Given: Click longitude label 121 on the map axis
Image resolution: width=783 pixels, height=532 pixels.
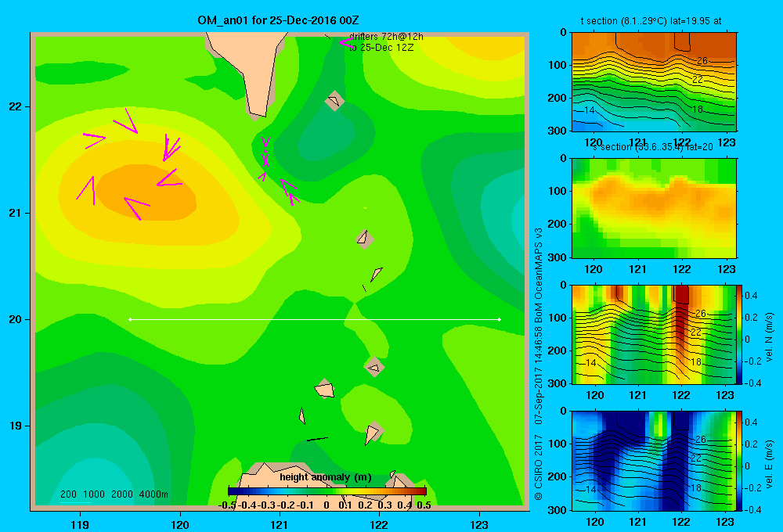Looking at the screenshot, I should tap(280, 524).
